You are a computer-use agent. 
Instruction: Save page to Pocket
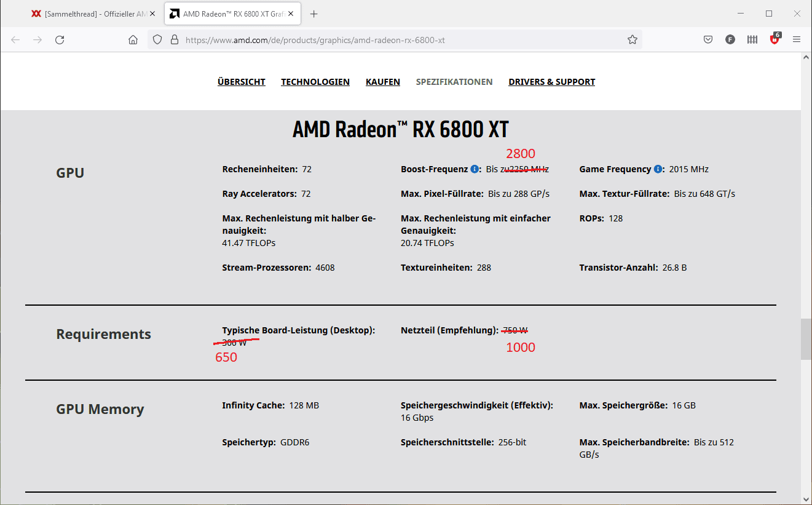coord(708,39)
